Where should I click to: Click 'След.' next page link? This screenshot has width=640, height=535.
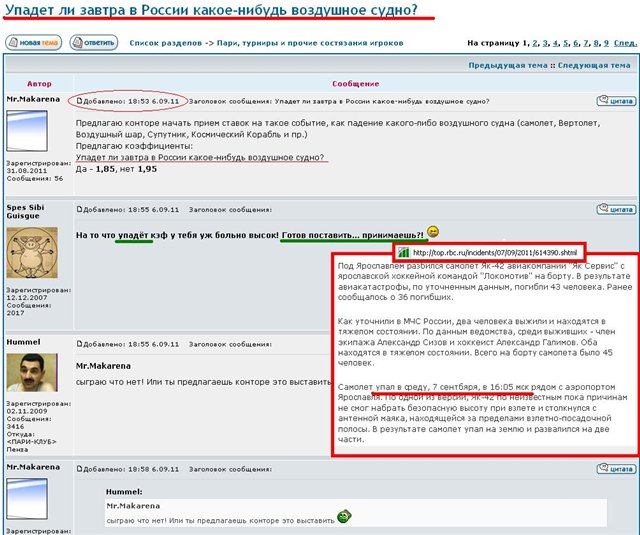[x=625, y=43]
